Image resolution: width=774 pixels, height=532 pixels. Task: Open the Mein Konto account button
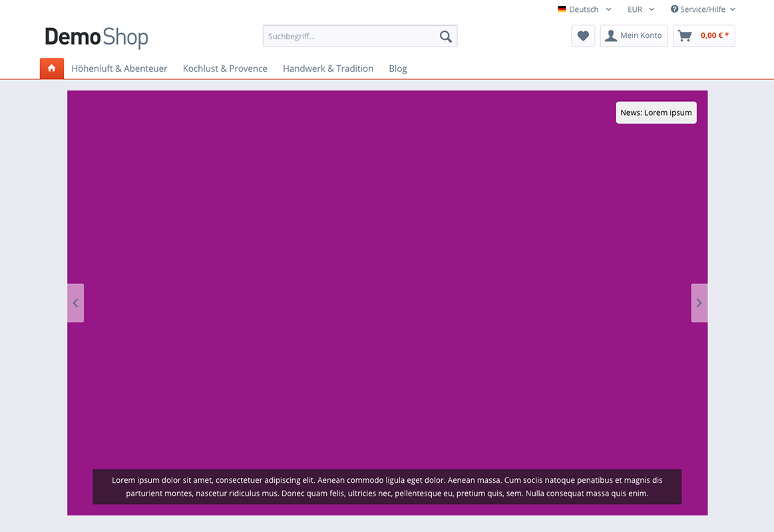coord(634,36)
